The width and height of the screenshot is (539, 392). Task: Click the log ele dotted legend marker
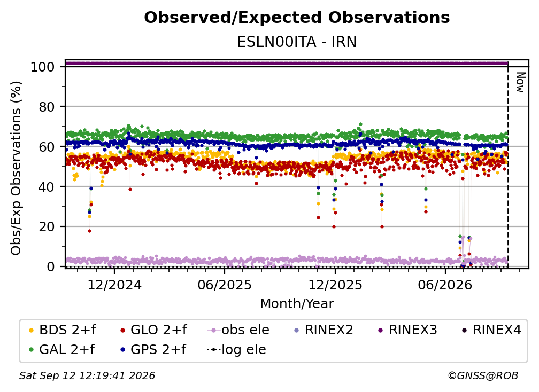(213, 350)
